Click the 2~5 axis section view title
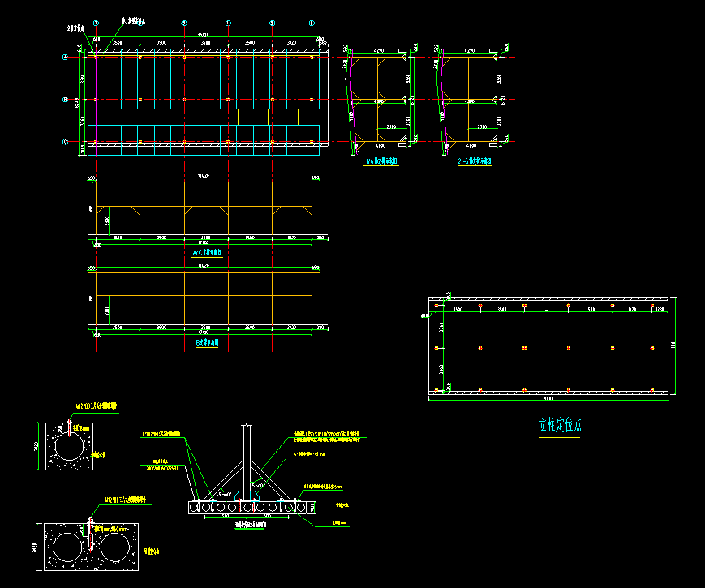705x588 pixels. click(x=475, y=161)
